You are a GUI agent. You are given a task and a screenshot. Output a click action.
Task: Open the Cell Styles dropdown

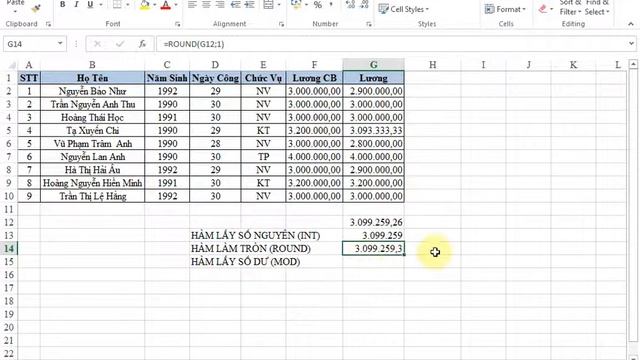[x=404, y=9]
